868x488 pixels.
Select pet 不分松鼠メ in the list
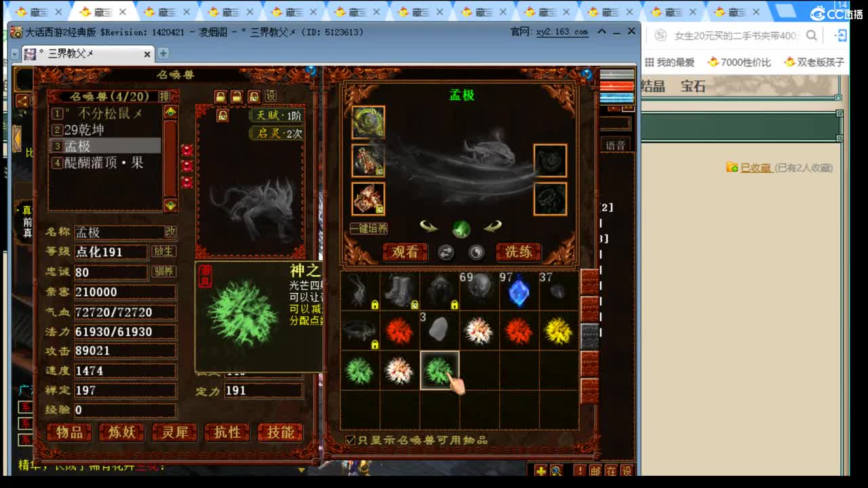coord(105,113)
